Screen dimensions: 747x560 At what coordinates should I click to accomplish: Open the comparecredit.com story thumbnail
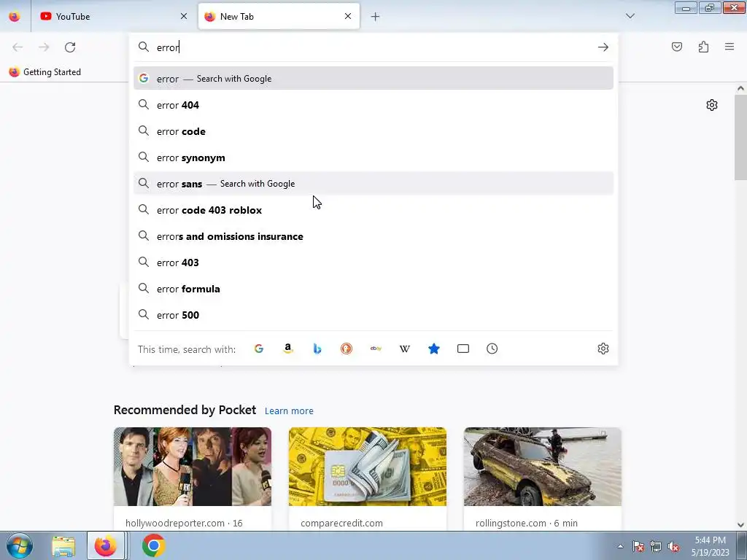[x=368, y=467]
